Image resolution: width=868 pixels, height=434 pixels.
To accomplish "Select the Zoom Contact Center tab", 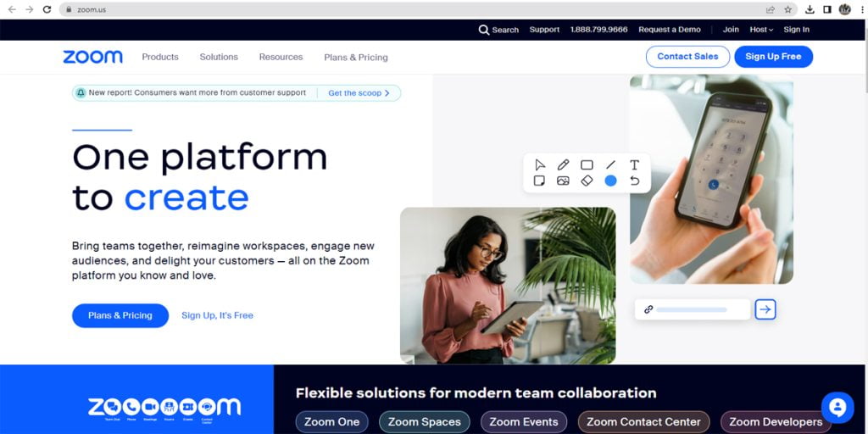I will [643, 422].
